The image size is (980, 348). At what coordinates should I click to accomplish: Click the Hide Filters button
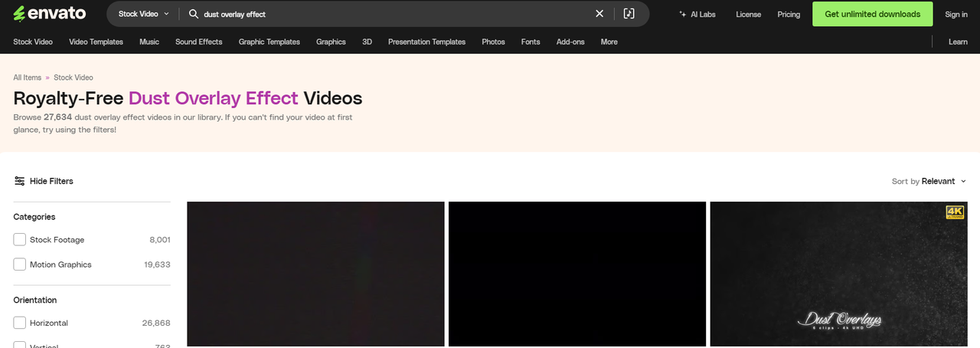(44, 181)
